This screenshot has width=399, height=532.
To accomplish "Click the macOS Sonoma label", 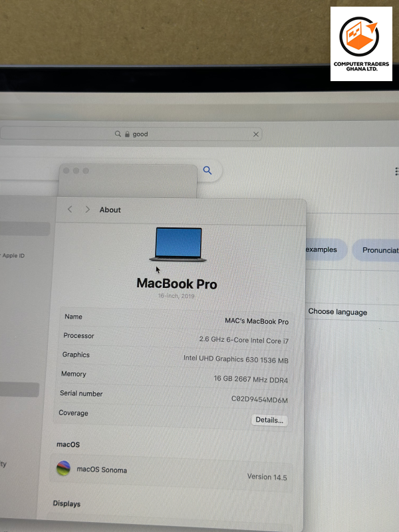I will 102,469.
